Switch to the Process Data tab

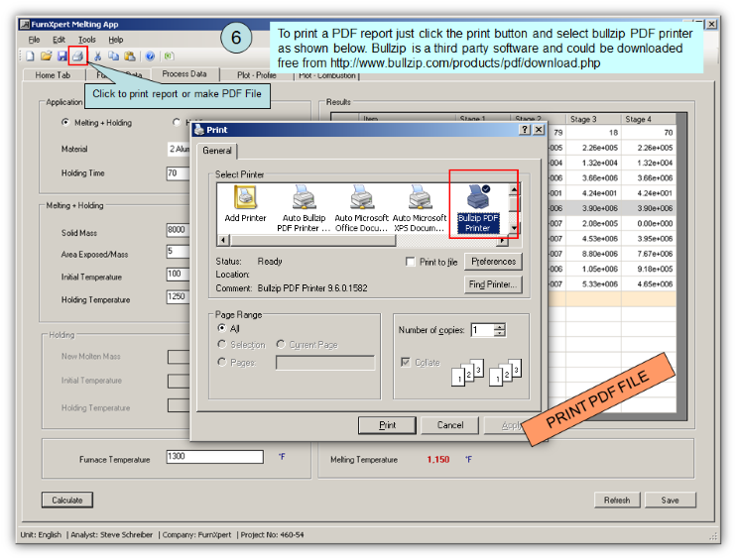tap(184, 74)
